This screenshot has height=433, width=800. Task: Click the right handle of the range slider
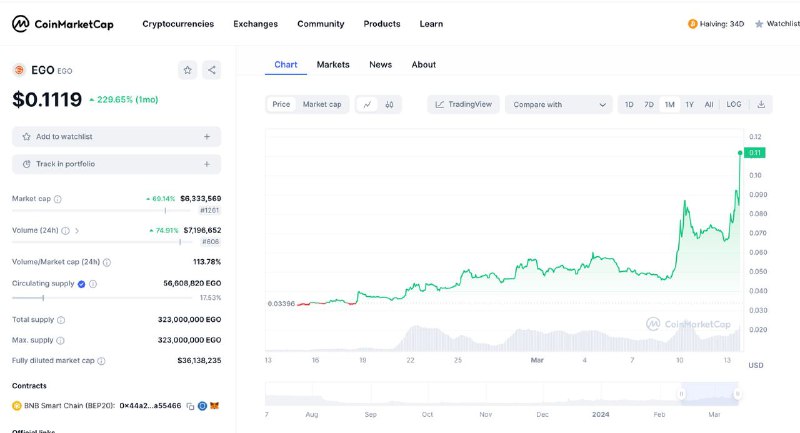[x=737, y=394]
